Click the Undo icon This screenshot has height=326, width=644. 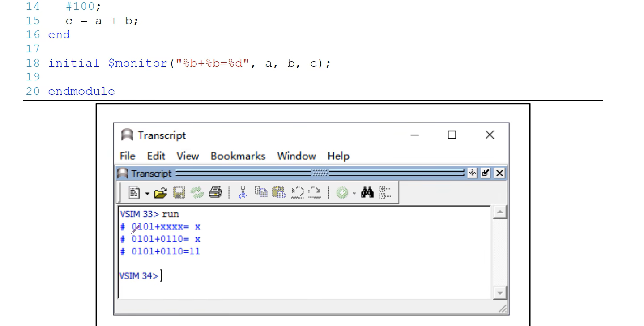point(298,193)
